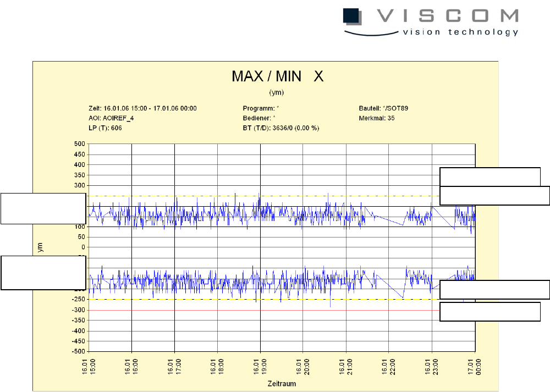Viewport: 550px width, 392px height.
Task: Click the rotated 'ym' y-axis title
Action: click(40, 247)
